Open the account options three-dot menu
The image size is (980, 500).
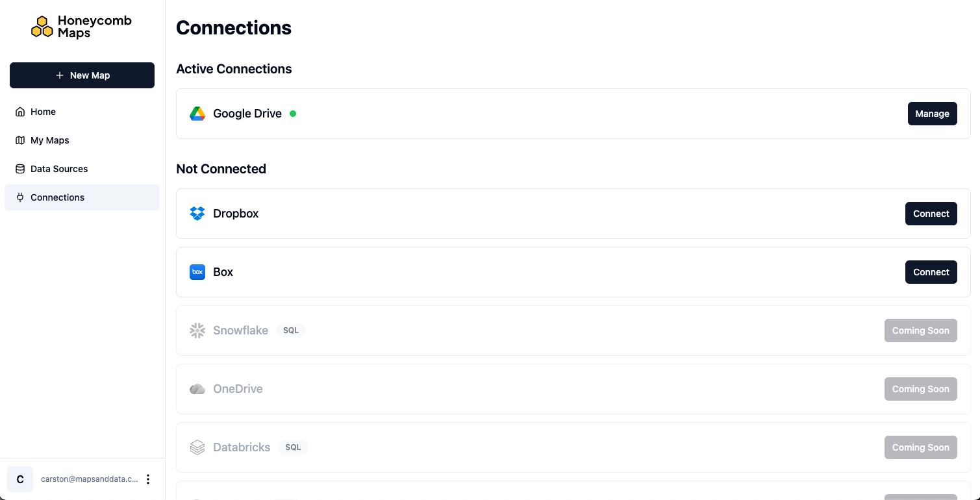pyautogui.click(x=148, y=479)
